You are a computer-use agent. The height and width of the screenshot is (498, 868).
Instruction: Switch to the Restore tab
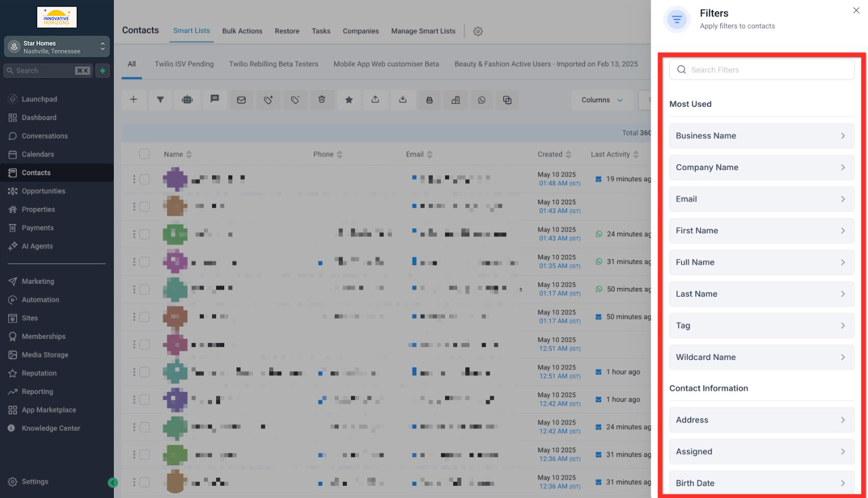(x=287, y=31)
